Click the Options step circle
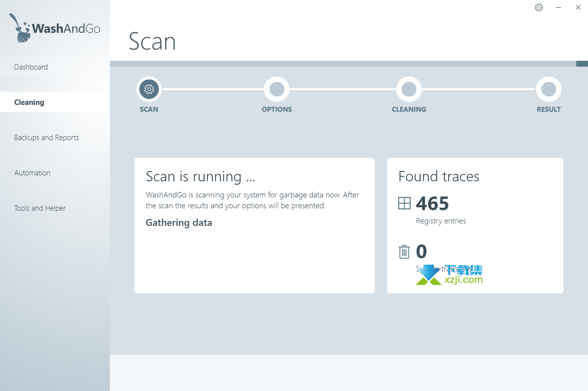The image size is (588, 391). point(277,89)
